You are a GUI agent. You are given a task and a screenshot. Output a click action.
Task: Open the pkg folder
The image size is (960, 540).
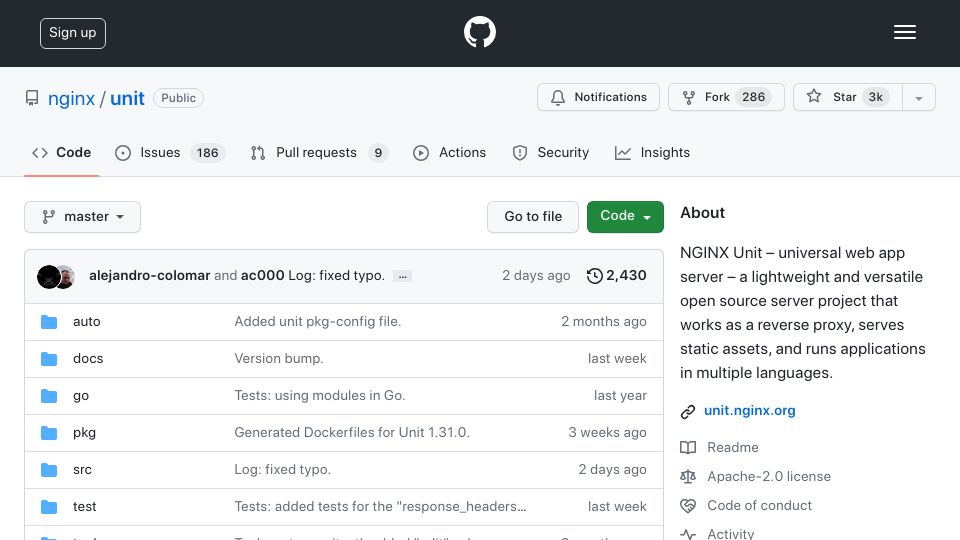tap(84, 433)
